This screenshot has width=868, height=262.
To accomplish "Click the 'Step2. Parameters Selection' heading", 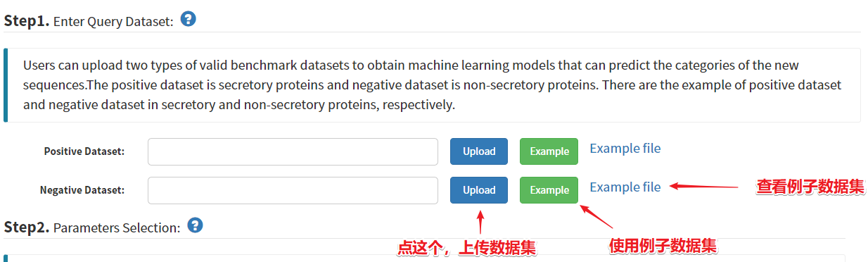I will [93, 227].
